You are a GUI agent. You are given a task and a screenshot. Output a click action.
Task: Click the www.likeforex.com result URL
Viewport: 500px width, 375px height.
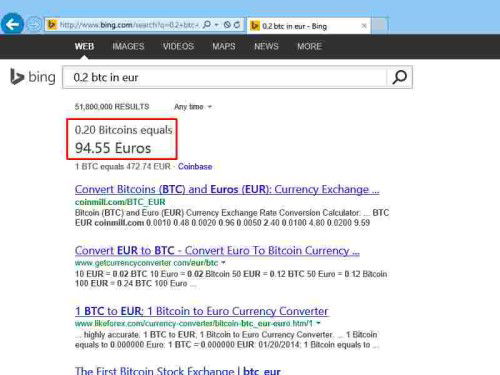tap(194, 323)
